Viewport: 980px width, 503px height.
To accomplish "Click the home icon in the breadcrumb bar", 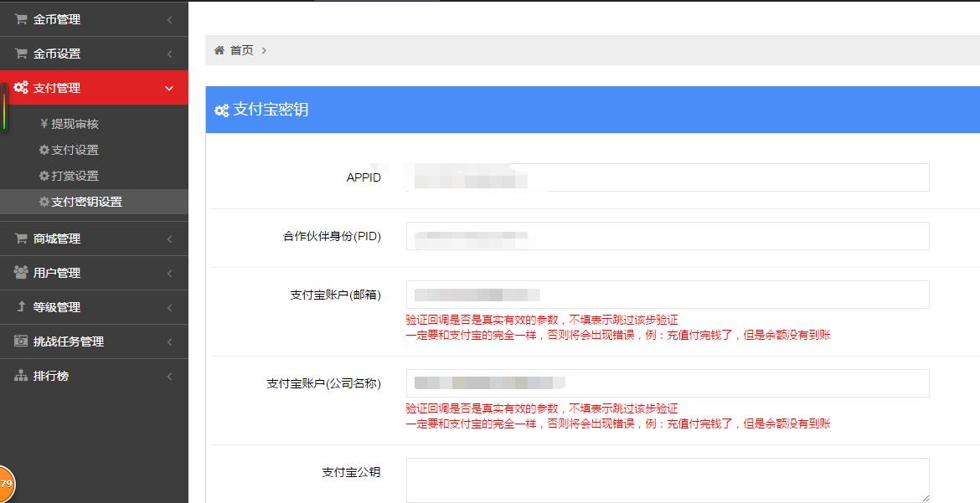I will point(219,49).
